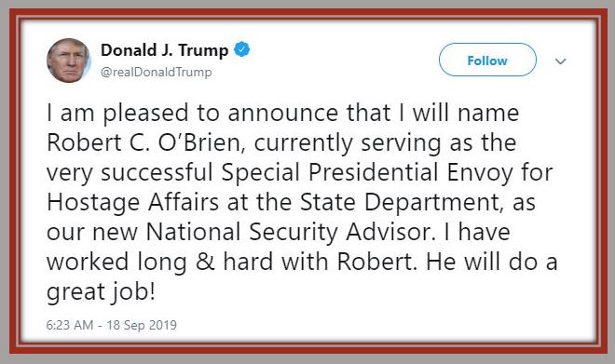Screen dimensions: 615x364
Task: Click the phrase currently serving as the
Action: 385,143
